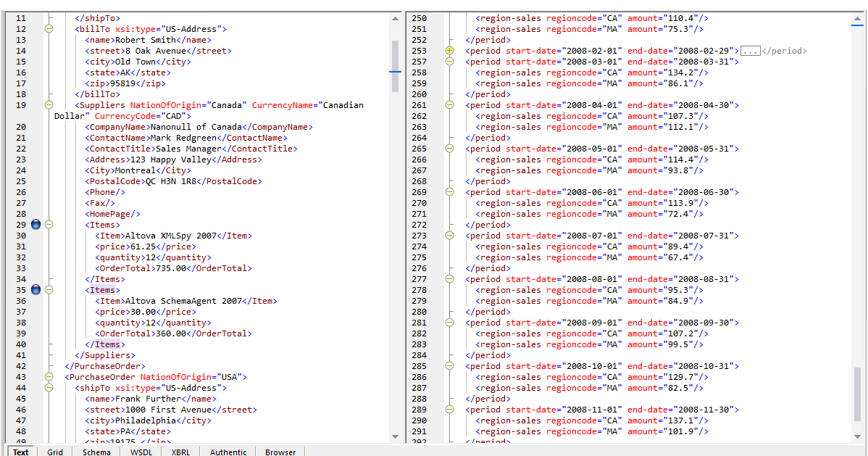Collapse the September period element
868x456 pixels.
(x=449, y=323)
